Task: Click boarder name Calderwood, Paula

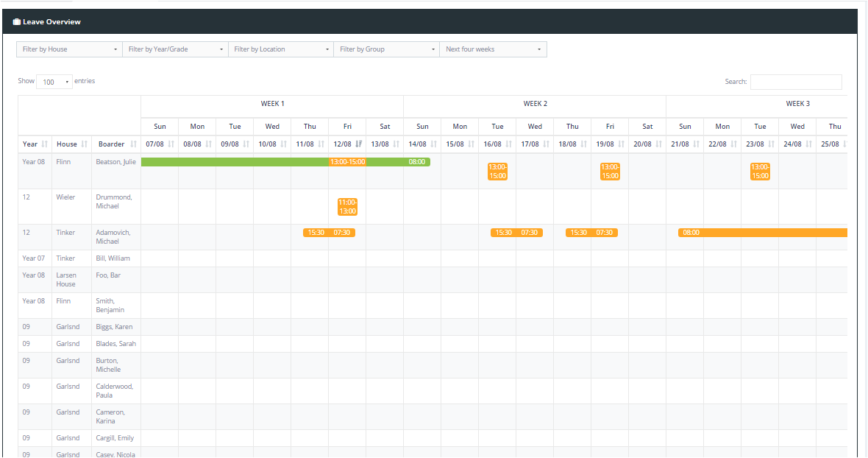Action: (115, 390)
